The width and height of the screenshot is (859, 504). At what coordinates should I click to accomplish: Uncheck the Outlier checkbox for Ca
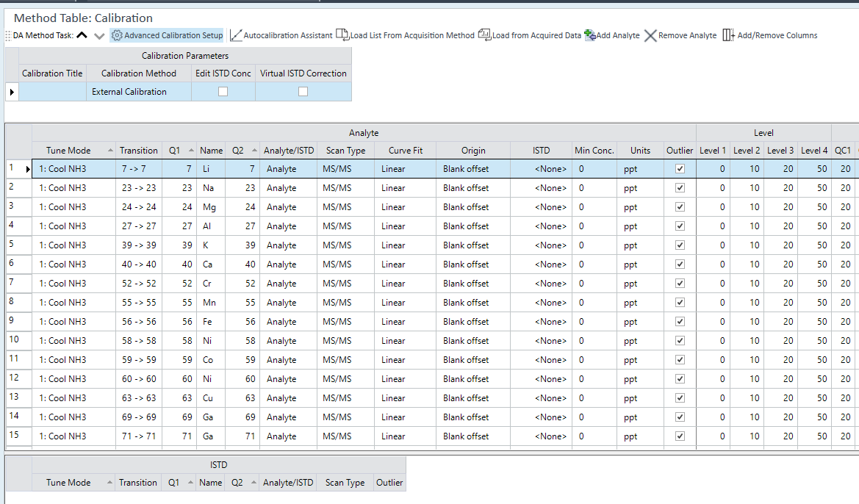pos(680,264)
